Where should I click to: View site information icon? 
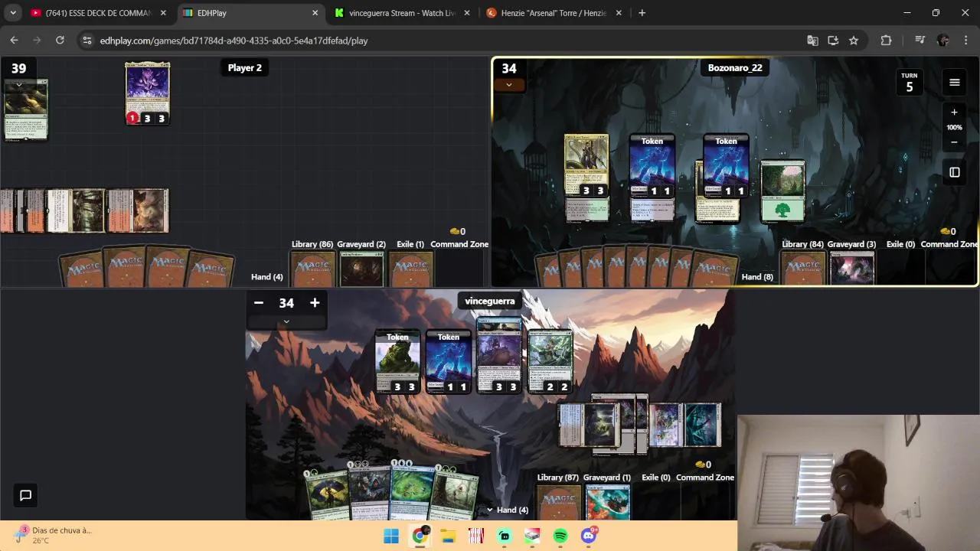tap(87, 41)
